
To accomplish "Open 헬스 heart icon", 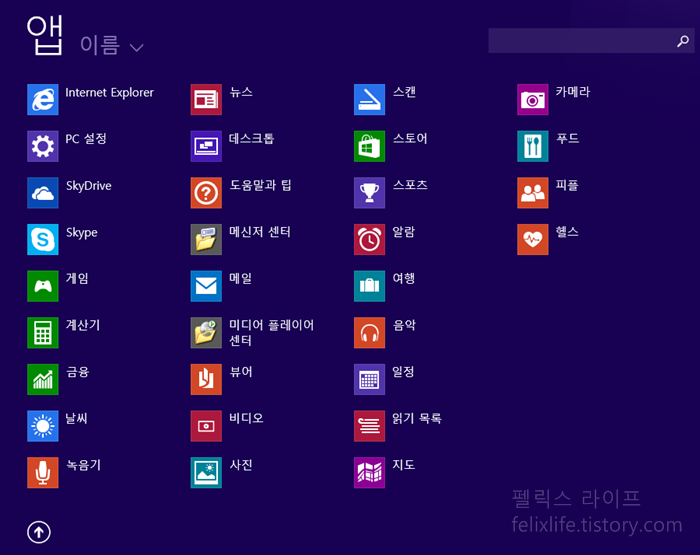I will pyautogui.click(x=533, y=239).
